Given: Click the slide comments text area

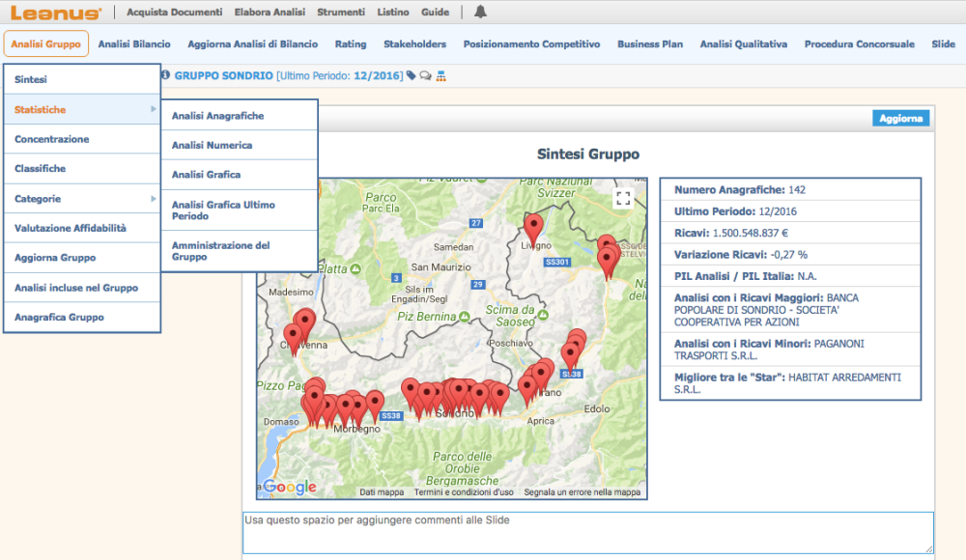Looking at the screenshot, I should click(x=588, y=533).
